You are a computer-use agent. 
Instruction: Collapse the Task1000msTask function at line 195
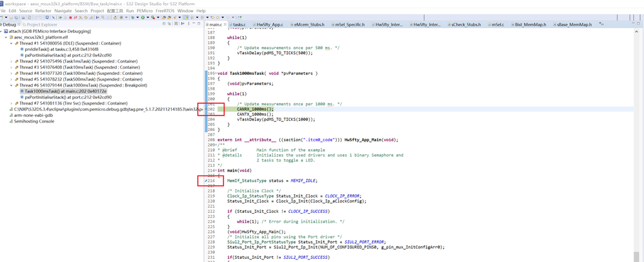pyautogui.click(x=216, y=74)
